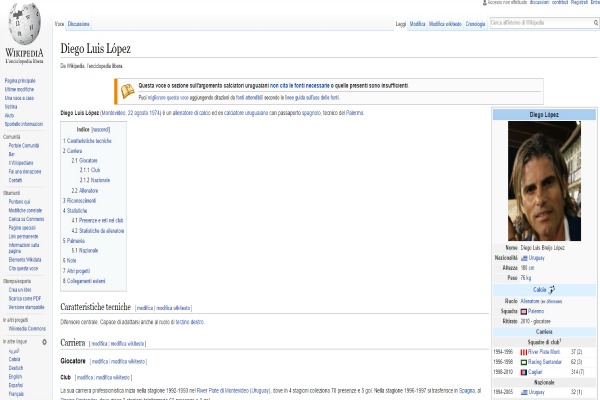Click the River Plate Montevideo kit icon
The width and height of the screenshot is (600, 400).
(524, 352)
